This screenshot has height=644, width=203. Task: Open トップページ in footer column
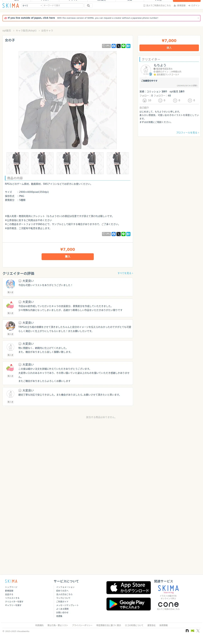(x=11, y=587)
